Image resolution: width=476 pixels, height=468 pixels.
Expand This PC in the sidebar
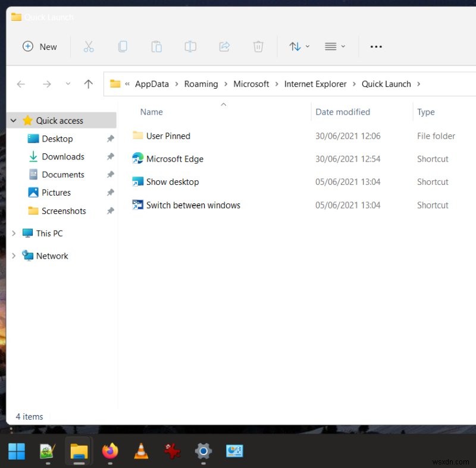(x=13, y=233)
